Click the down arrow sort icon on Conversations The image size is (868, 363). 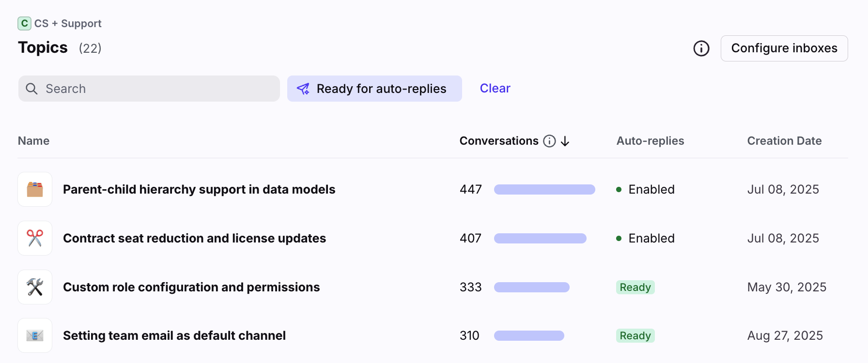pos(565,141)
